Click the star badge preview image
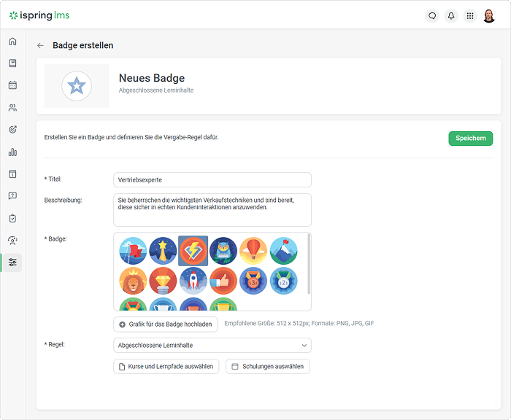 click(x=77, y=86)
